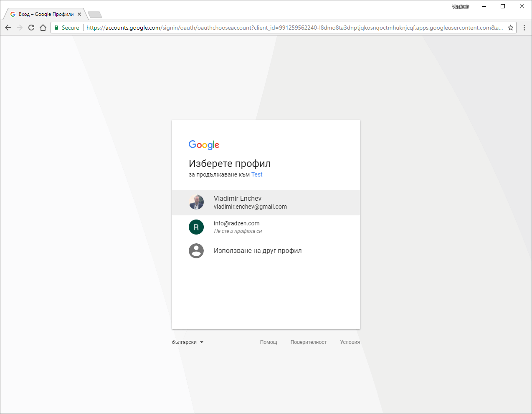The height and width of the screenshot is (414, 532).
Task: Open the Условия terms link
Action: 350,342
